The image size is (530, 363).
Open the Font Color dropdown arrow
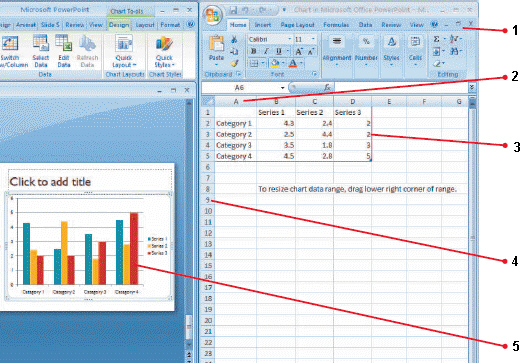300,63
